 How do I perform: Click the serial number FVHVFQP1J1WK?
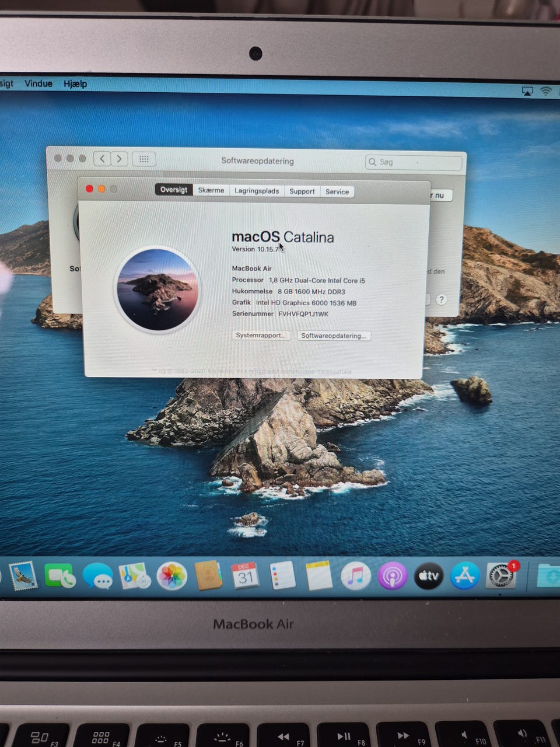click(303, 314)
